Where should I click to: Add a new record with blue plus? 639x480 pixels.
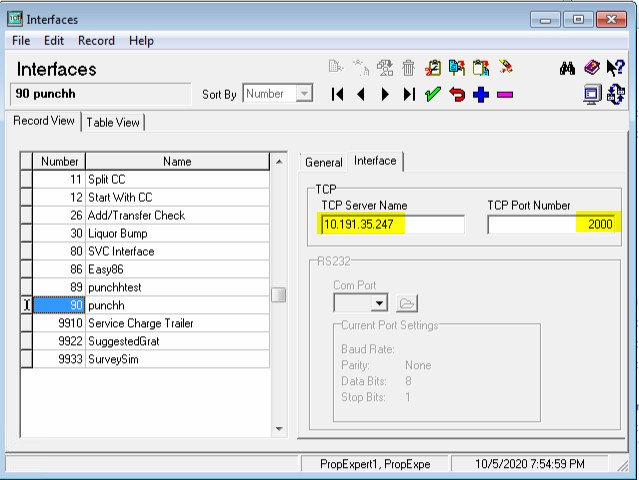pyautogui.click(x=481, y=95)
